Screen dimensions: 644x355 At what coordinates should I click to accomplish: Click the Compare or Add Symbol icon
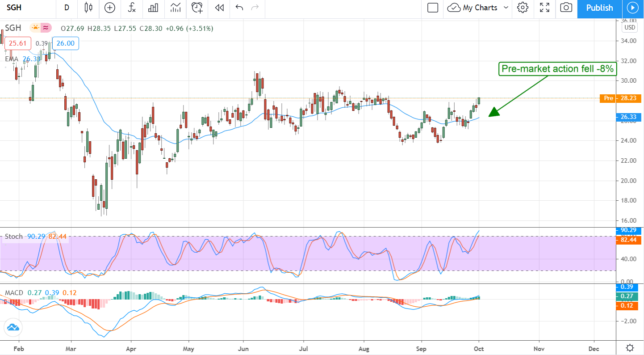tap(109, 8)
